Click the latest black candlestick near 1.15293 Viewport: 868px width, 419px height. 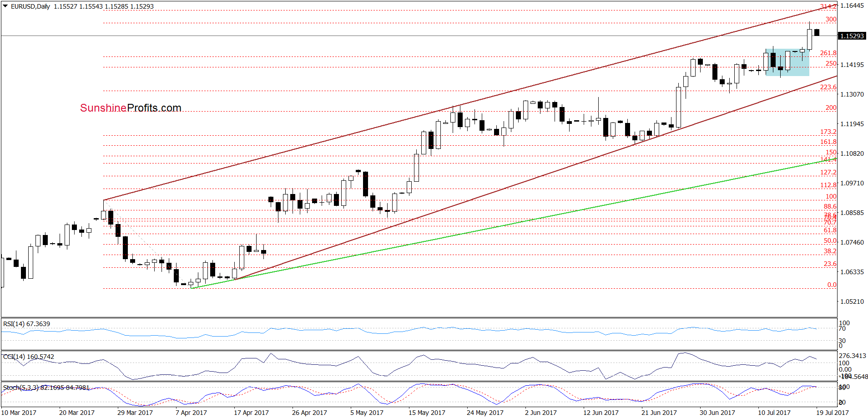pyautogui.click(x=817, y=32)
